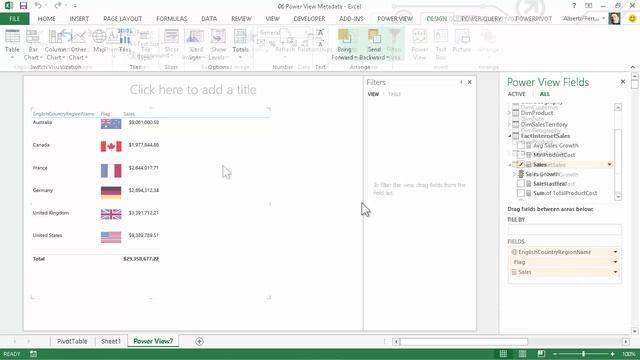Screen dimensions: 640x360
Task: Switch to the DATA ribbon tab
Action: (x=209, y=19)
